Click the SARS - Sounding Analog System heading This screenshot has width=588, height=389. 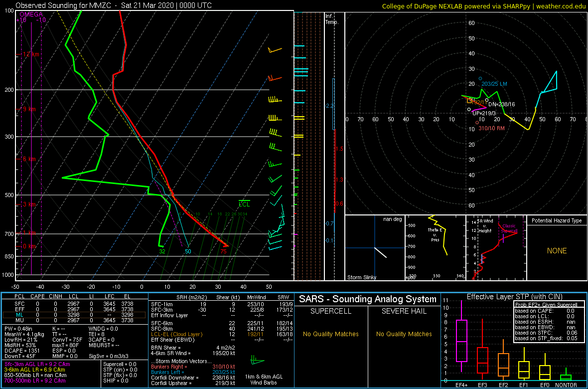coord(368,299)
